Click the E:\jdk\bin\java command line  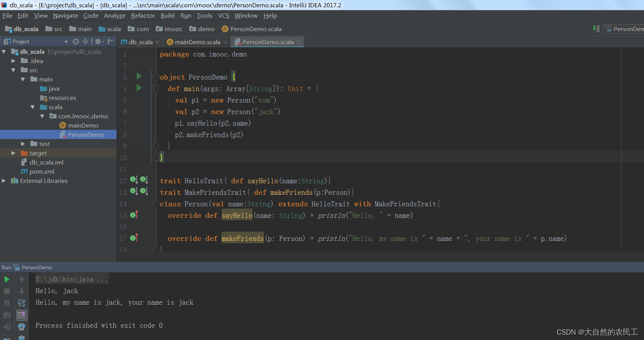point(72,279)
